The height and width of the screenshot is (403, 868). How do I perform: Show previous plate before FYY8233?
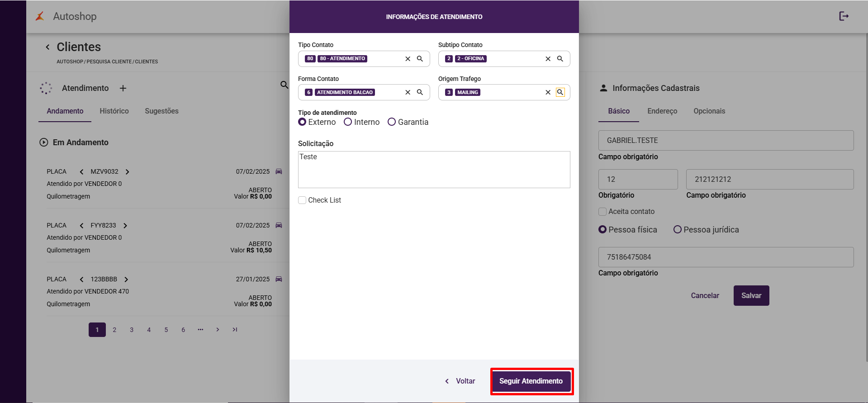(x=81, y=226)
